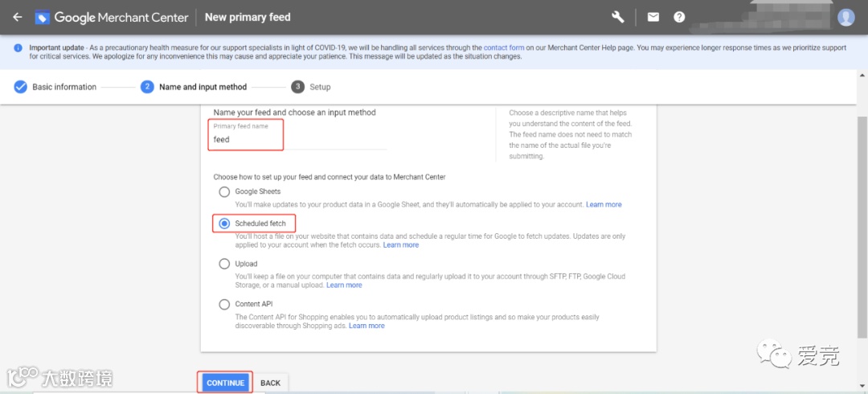
Task: Open Learn more for Google Sheets
Action: 604,204
